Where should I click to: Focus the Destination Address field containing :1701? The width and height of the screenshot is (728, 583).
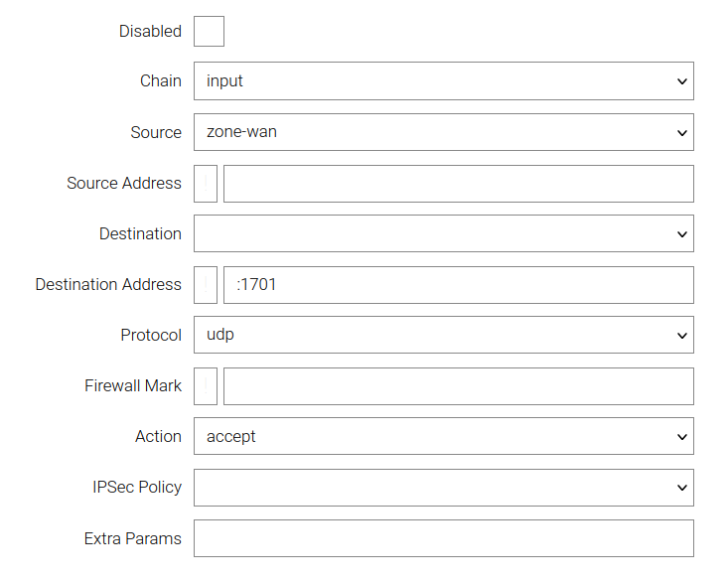click(458, 285)
